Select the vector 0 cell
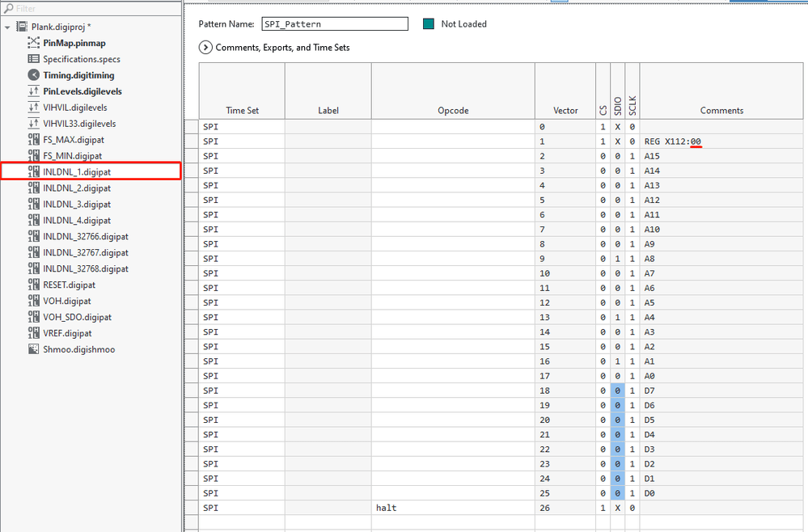 pyautogui.click(x=565, y=127)
